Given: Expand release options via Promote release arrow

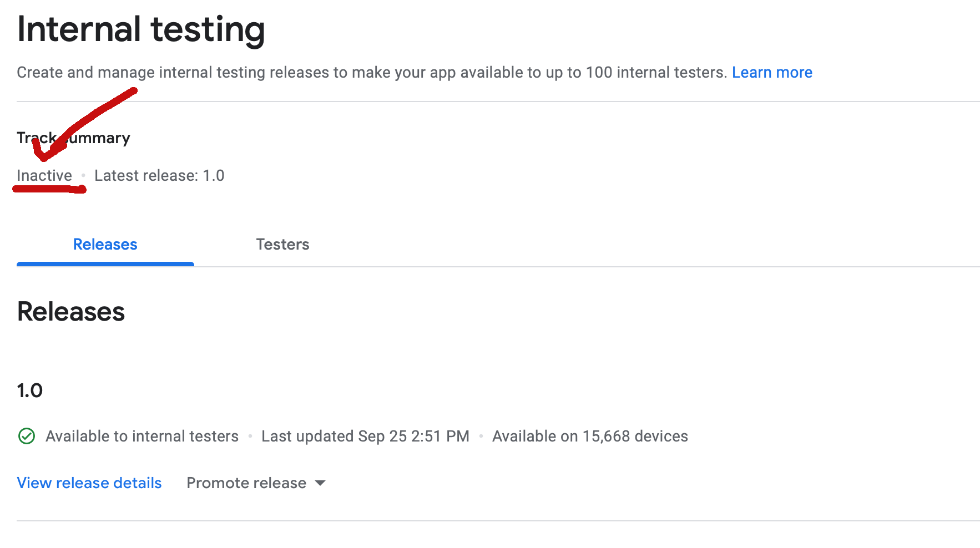Looking at the screenshot, I should (320, 483).
